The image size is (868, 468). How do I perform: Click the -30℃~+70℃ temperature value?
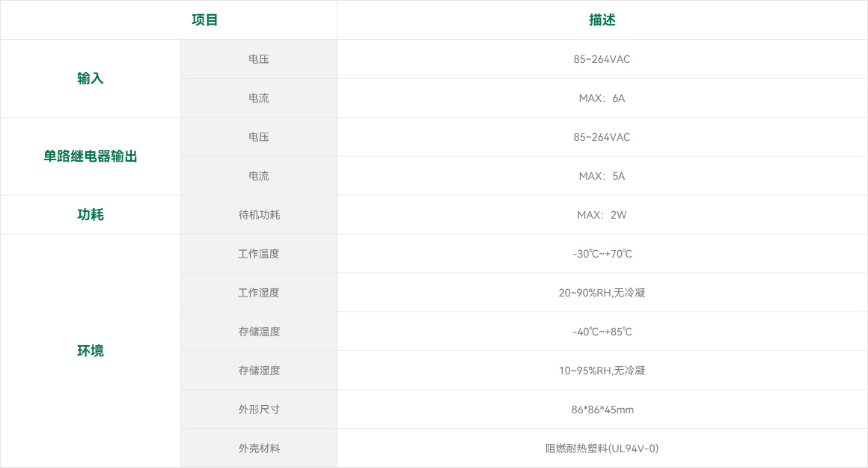pyautogui.click(x=602, y=254)
